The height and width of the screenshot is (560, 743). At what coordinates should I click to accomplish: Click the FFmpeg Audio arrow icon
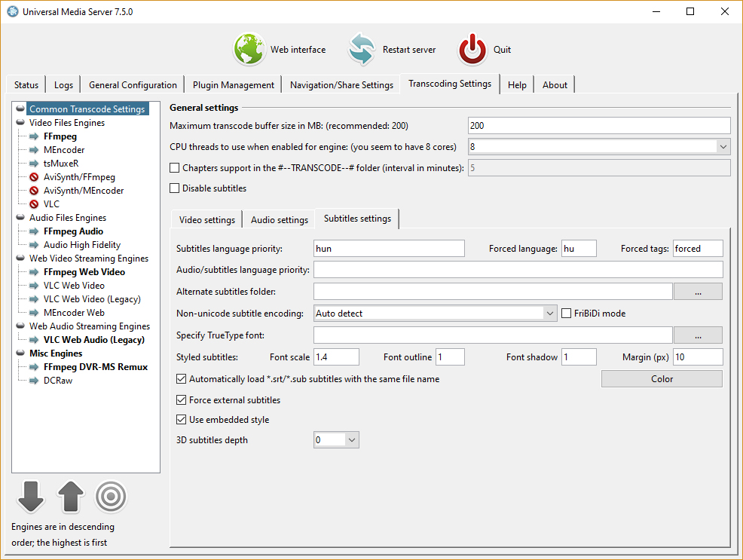tap(34, 231)
